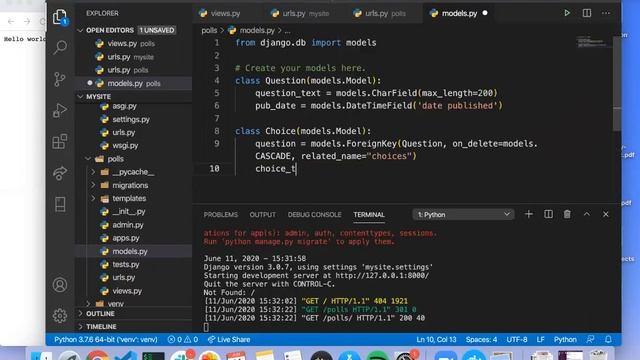Click the errors and warnings status indicator
Viewport: 640px width, 360px height.
[182, 340]
